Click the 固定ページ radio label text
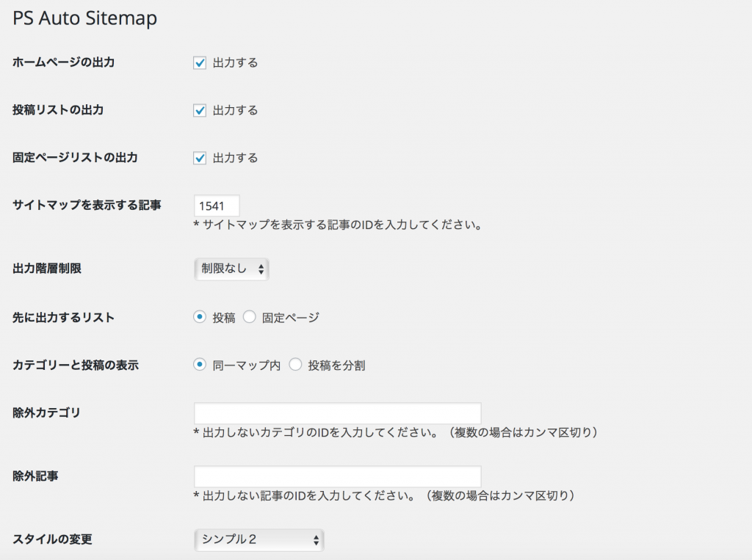This screenshot has width=752, height=560. coord(291,318)
